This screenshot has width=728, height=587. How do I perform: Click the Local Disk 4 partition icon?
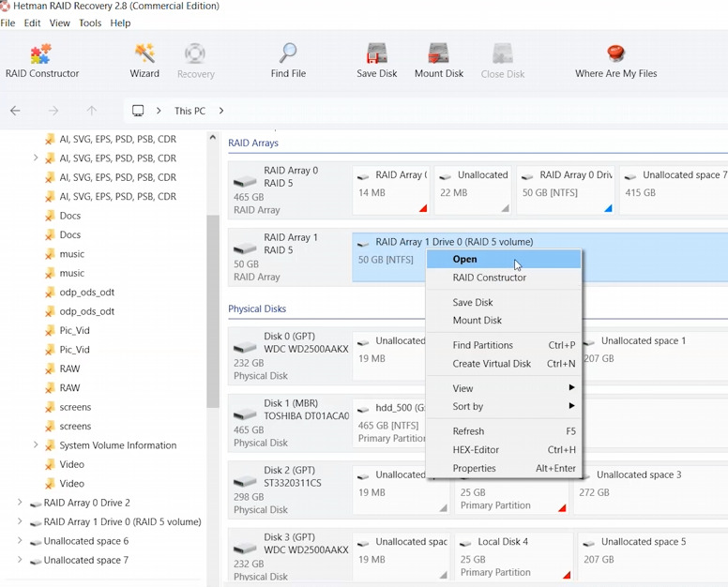pyautogui.click(x=465, y=543)
